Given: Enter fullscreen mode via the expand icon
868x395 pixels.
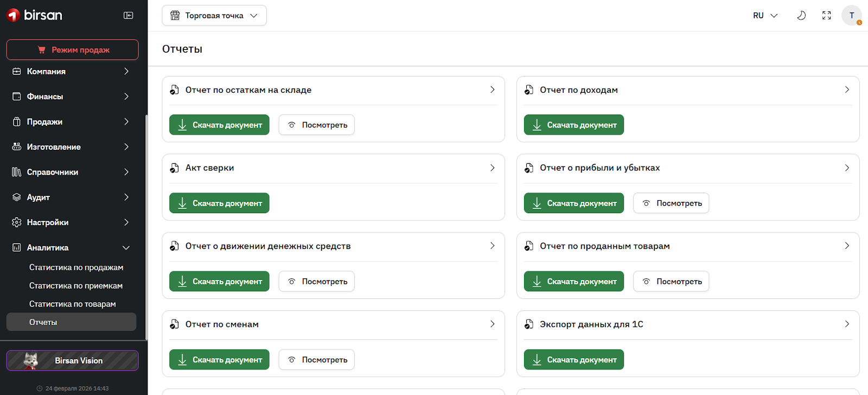Looking at the screenshot, I should coord(826,16).
